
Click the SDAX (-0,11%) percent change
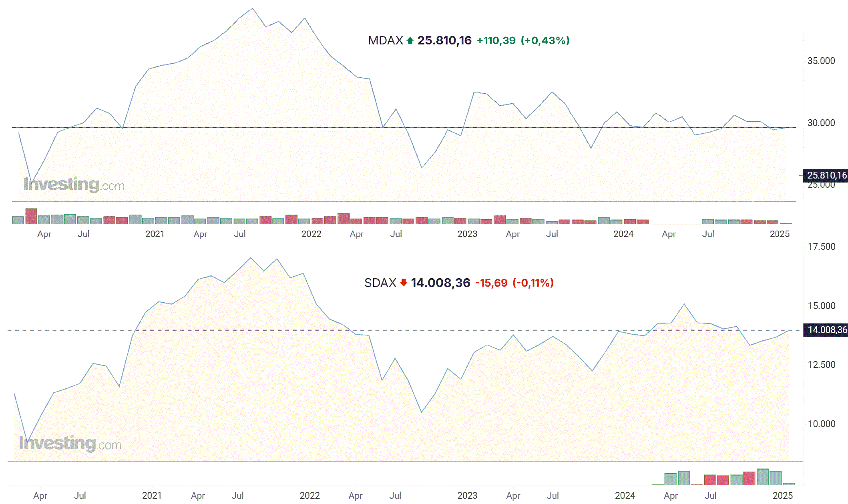pos(533,283)
